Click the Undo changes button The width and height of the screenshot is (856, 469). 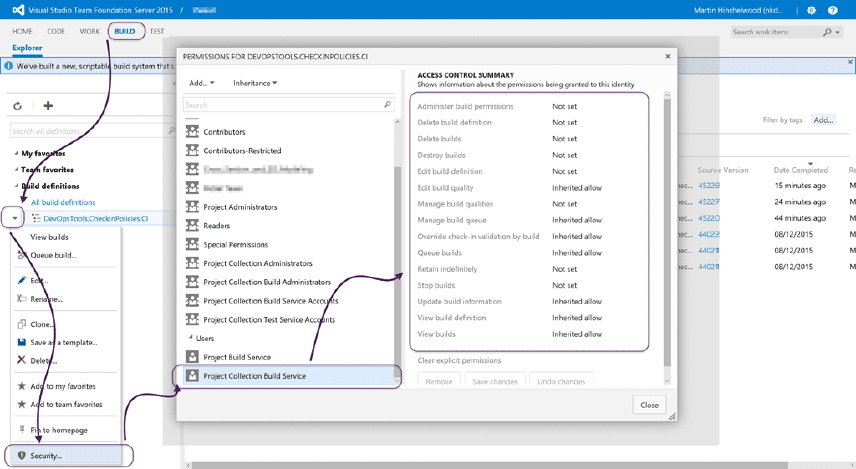(561, 381)
